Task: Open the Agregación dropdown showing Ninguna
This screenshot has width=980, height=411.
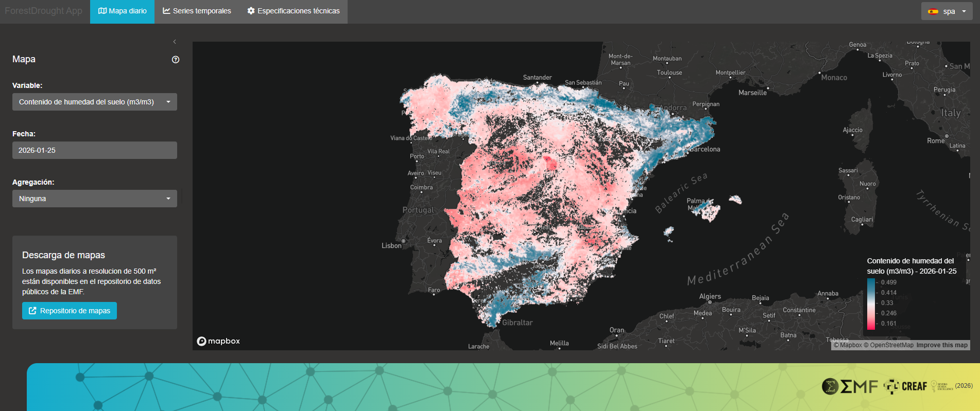Action: pos(94,199)
